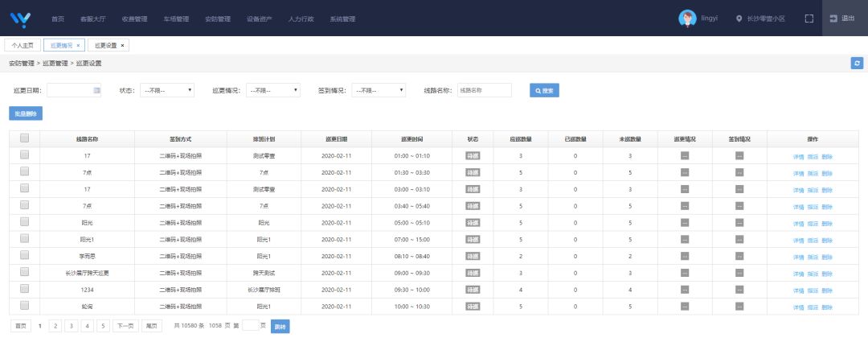This screenshot has height=342, width=868.
Task: Open 人力行政 in the top navigation
Action: pyautogui.click(x=301, y=19)
